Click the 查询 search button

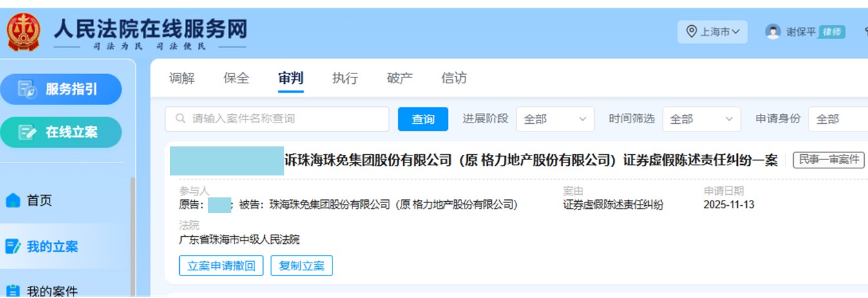(x=423, y=119)
